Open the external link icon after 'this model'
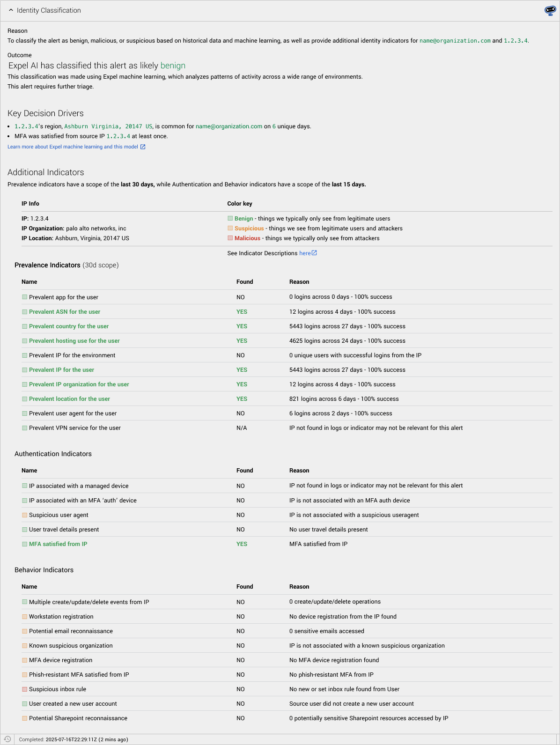This screenshot has height=745, width=560. pyautogui.click(x=143, y=147)
